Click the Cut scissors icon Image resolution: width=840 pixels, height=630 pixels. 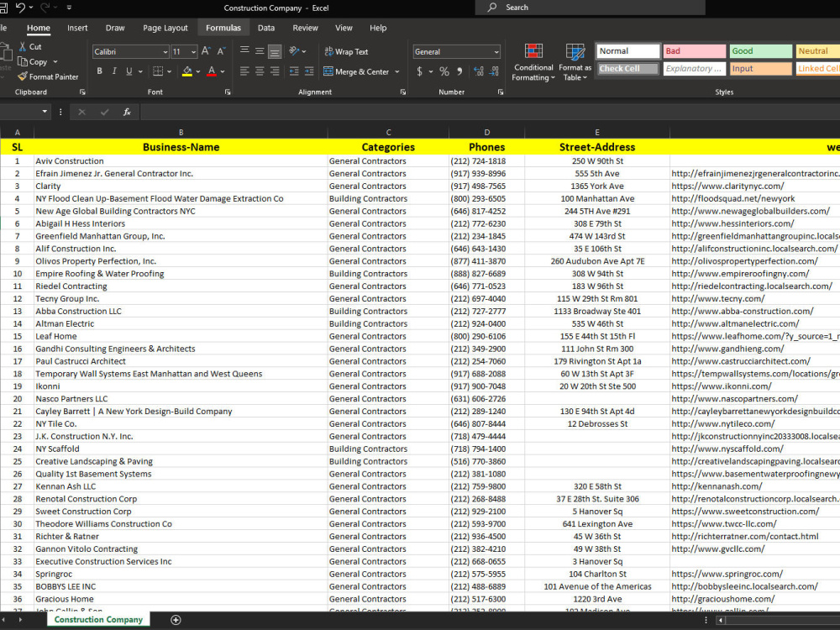pos(23,46)
